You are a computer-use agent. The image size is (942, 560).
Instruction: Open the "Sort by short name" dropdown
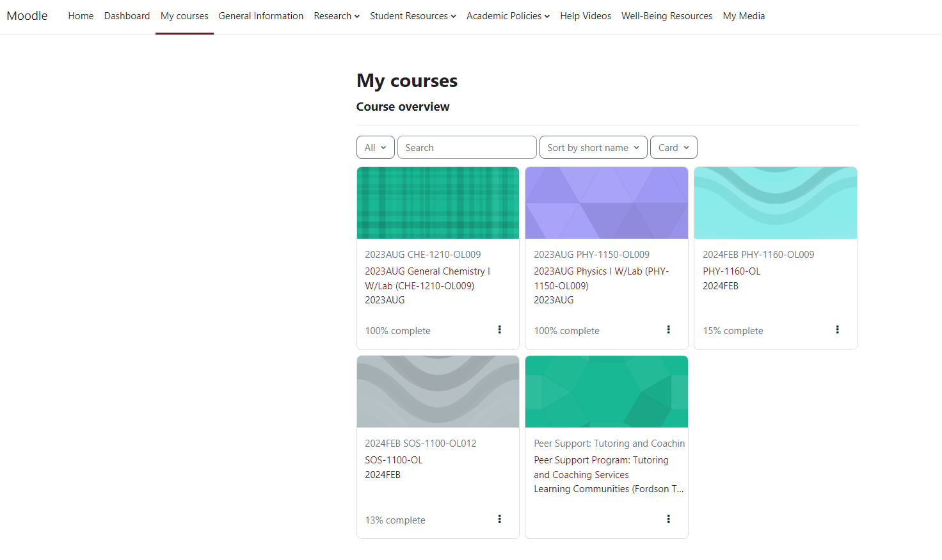593,147
